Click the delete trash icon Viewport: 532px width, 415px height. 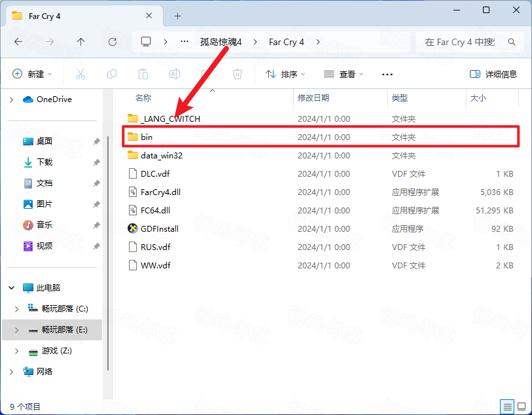pyautogui.click(x=238, y=74)
